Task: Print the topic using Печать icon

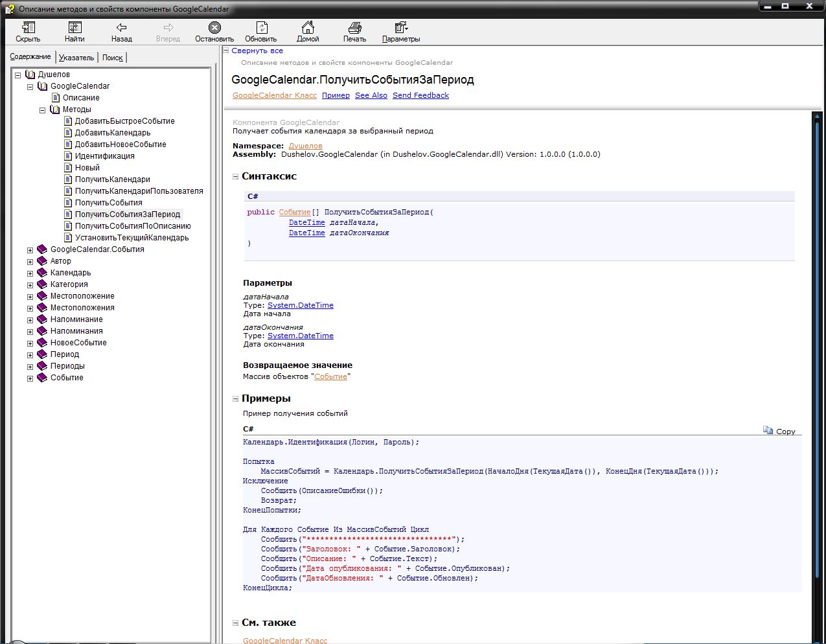Action: (354, 27)
